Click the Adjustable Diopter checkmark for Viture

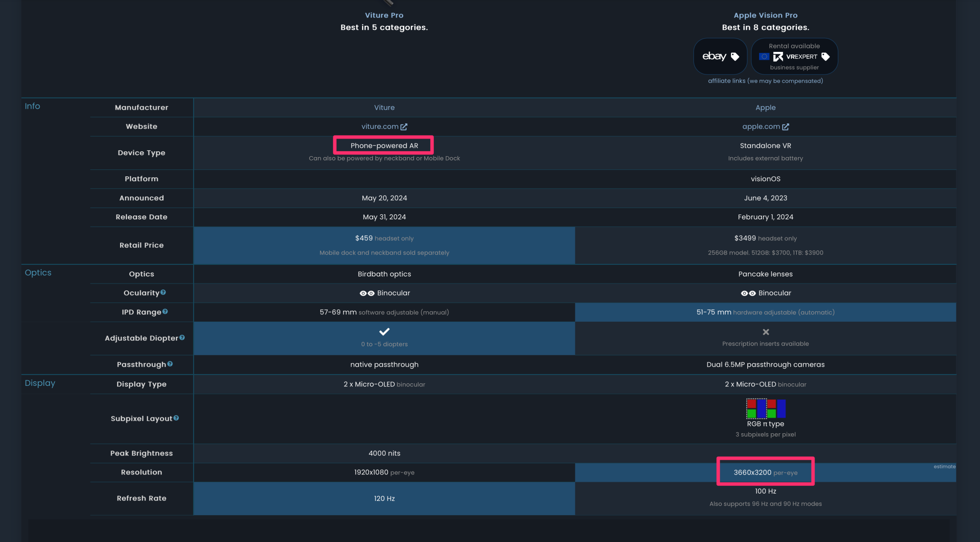click(x=384, y=331)
